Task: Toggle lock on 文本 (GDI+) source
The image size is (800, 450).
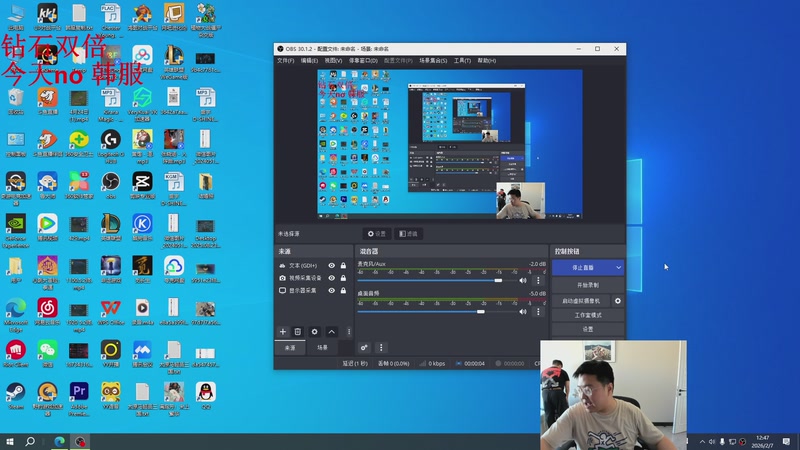Action: pos(343,265)
